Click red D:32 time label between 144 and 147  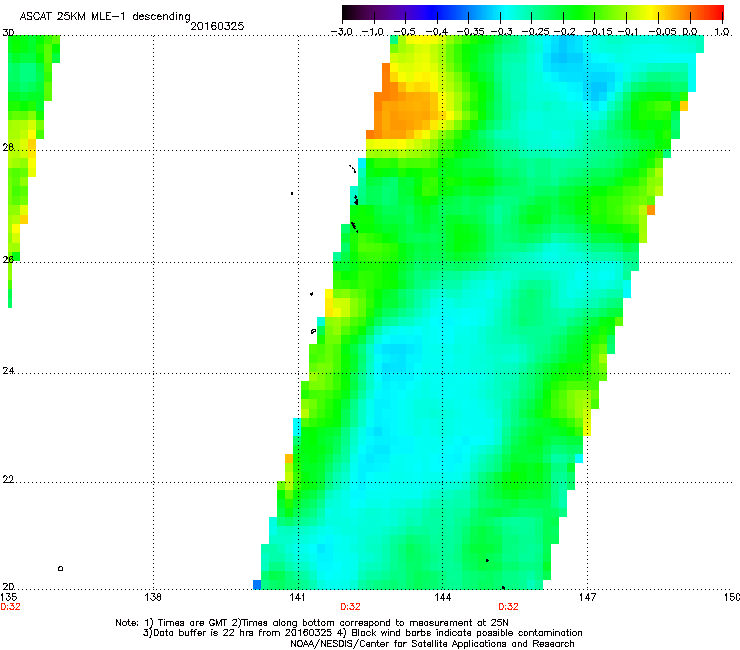(508, 607)
